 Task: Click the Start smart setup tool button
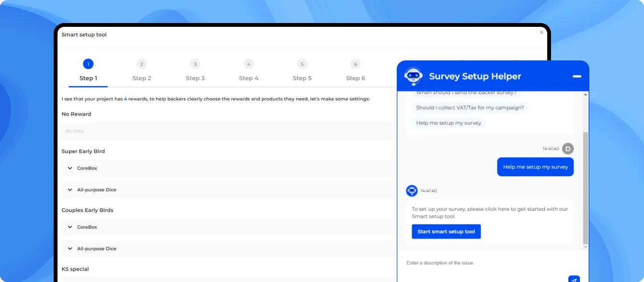(x=446, y=232)
